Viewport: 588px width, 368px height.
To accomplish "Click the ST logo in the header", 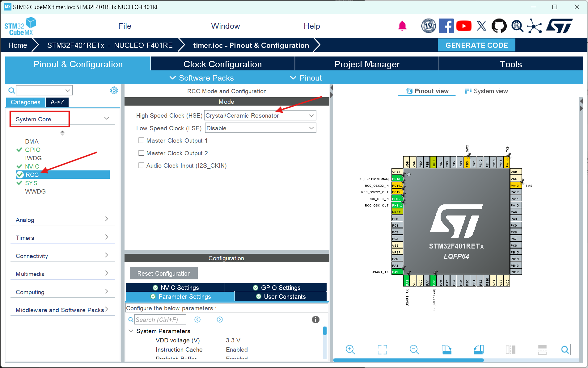I will pos(560,26).
